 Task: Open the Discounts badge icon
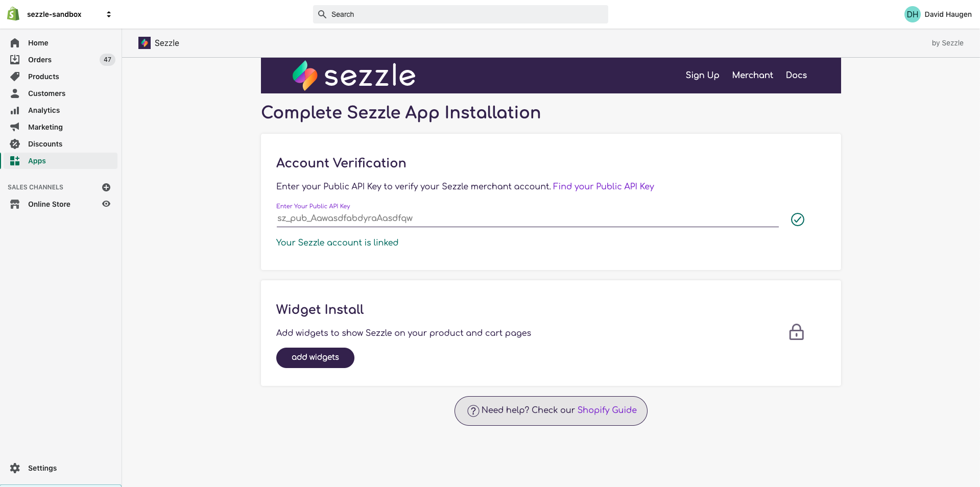click(15, 144)
